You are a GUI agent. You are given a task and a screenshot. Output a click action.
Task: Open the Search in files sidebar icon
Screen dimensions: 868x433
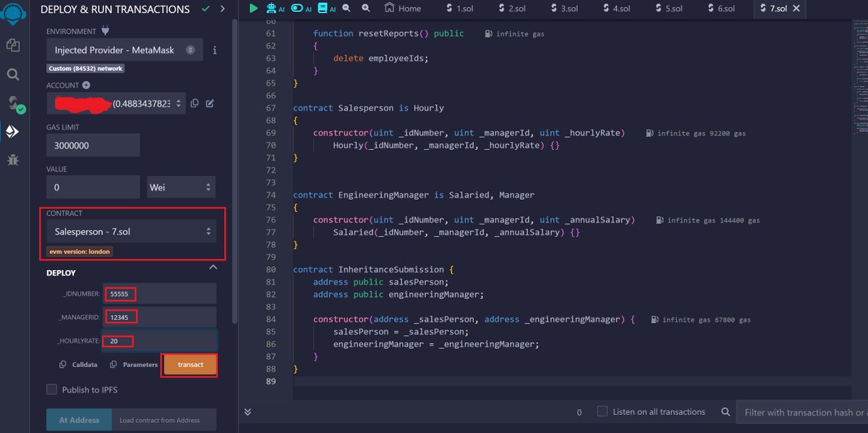pos(13,74)
